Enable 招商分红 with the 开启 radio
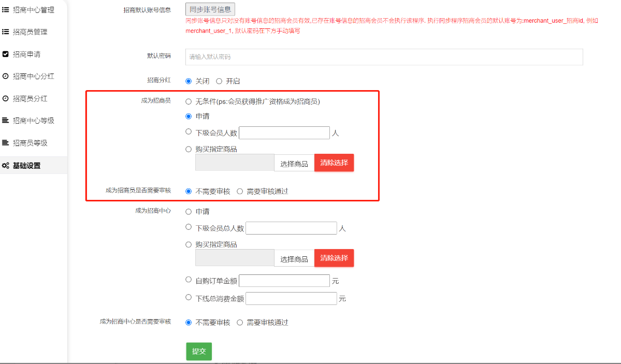 (x=219, y=81)
